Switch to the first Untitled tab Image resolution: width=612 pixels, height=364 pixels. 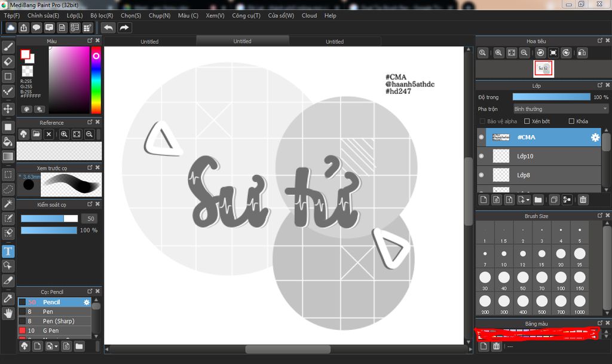coord(149,41)
